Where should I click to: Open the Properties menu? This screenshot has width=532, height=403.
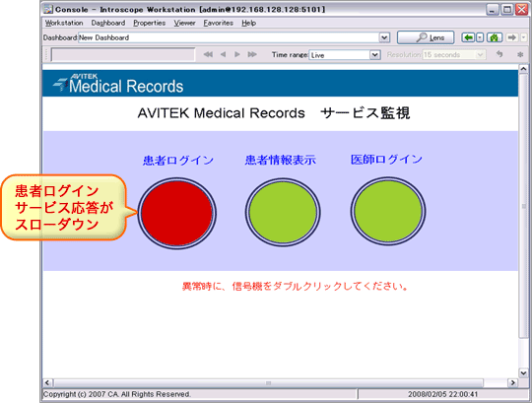click(150, 23)
